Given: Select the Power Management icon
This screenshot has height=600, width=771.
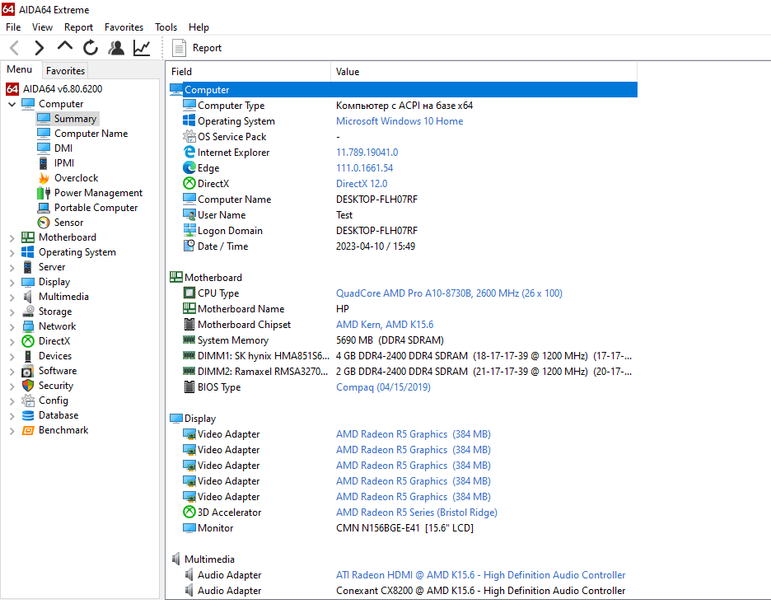Looking at the screenshot, I should (44, 193).
